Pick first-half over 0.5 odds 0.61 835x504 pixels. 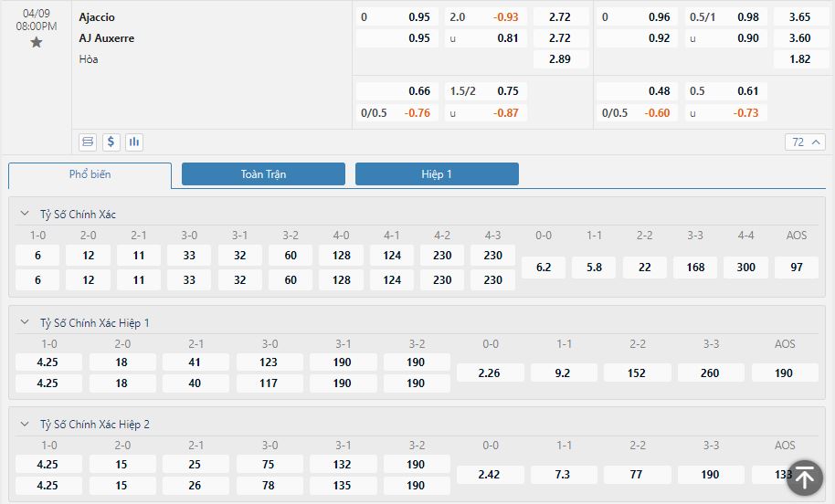(726, 91)
